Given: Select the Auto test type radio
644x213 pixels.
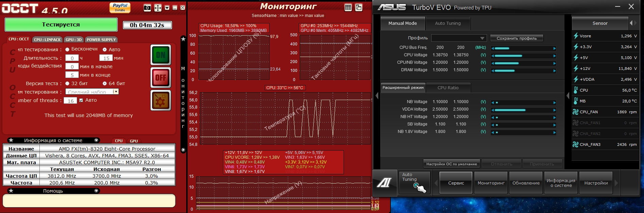Looking at the screenshot, I should 105,49.
